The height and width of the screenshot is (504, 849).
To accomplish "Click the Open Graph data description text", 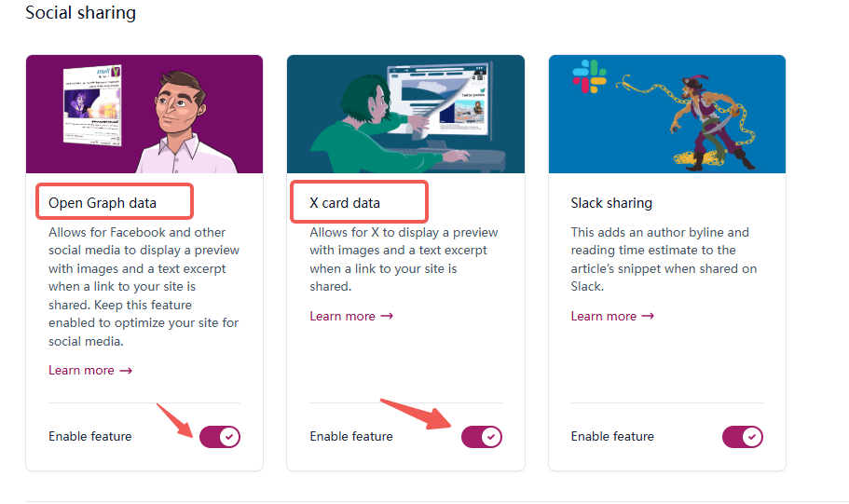I will coord(144,286).
